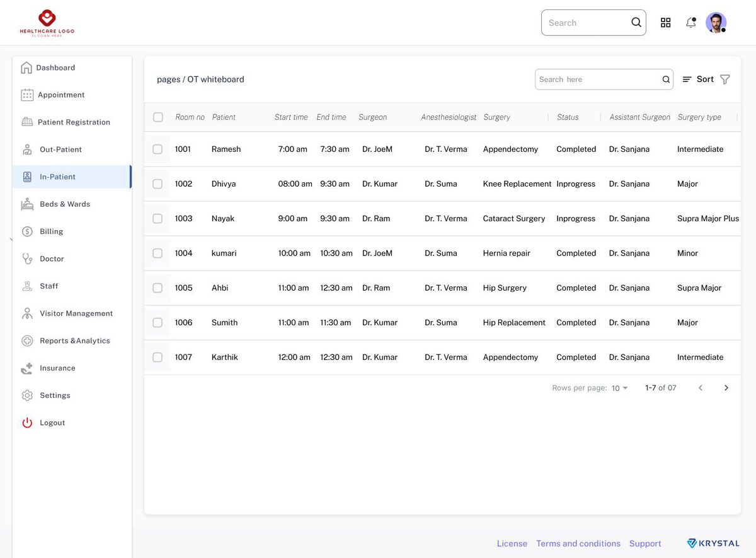Viewport: 756px width, 558px height.
Task: Click the Reports & Analytics icon
Action: pos(27,340)
